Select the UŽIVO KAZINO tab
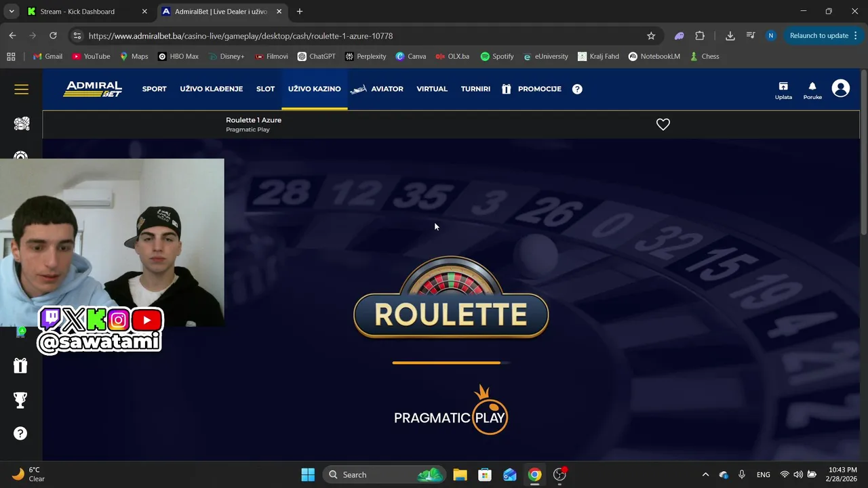Image resolution: width=868 pixels, height=488 pixels. pos(314,89)
